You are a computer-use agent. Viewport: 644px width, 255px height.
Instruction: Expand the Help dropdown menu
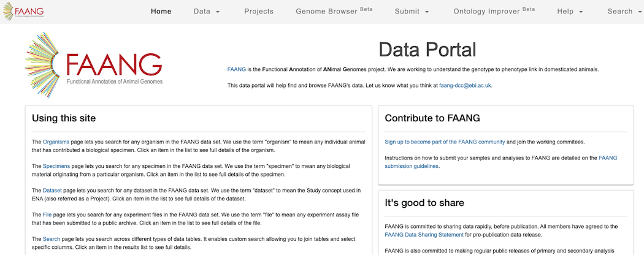click(570, 12)
